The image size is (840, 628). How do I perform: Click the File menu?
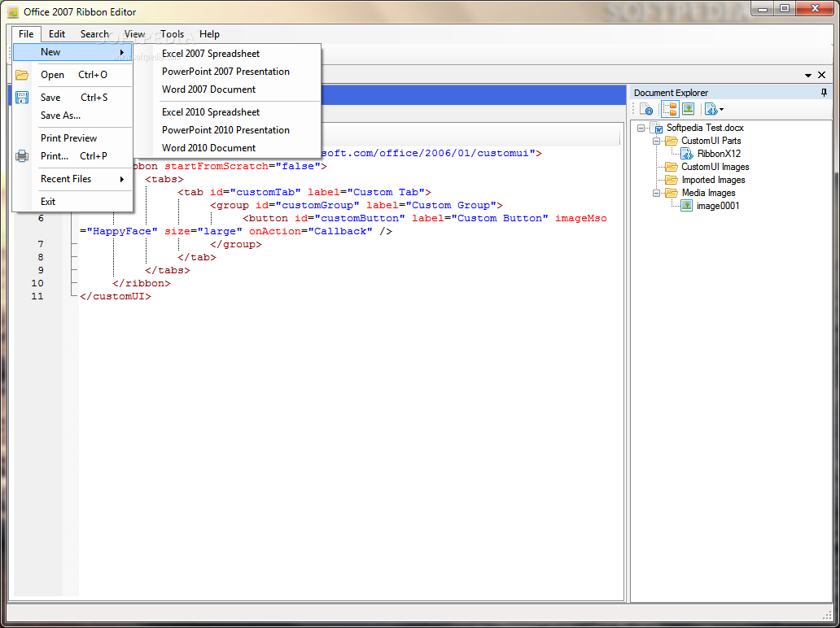[x=26, y=33]
